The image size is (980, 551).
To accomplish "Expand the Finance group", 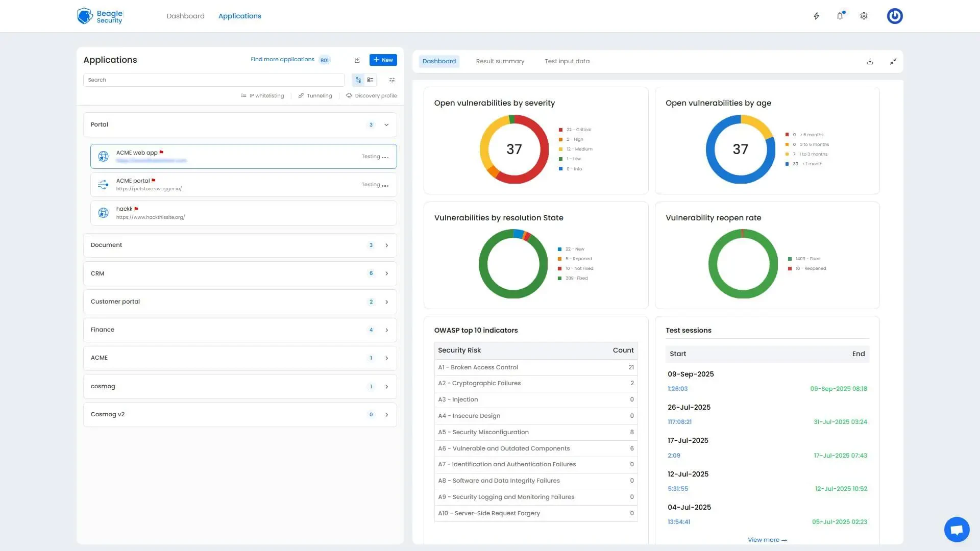I will 386,330.
